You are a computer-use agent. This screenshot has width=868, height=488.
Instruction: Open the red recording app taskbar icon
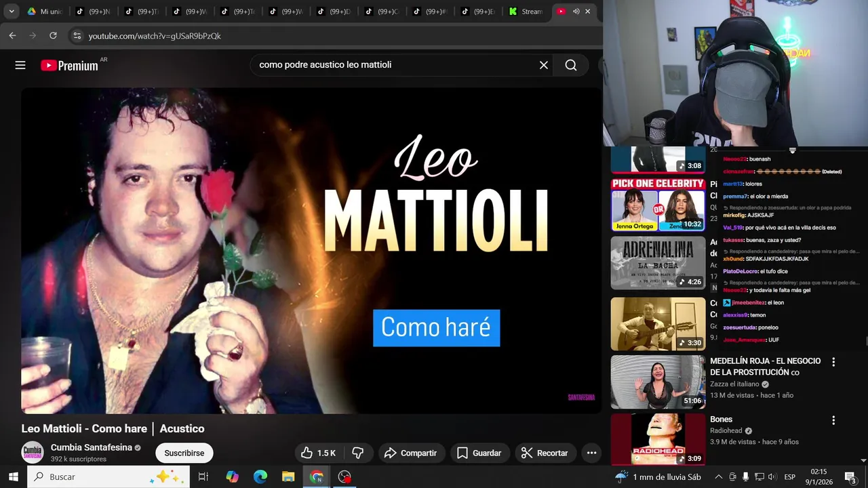[344, 476]
